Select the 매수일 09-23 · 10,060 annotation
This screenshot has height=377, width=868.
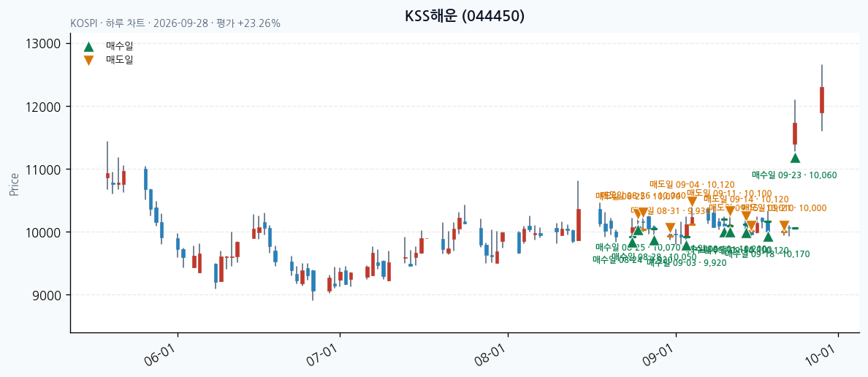click(794, 175)
